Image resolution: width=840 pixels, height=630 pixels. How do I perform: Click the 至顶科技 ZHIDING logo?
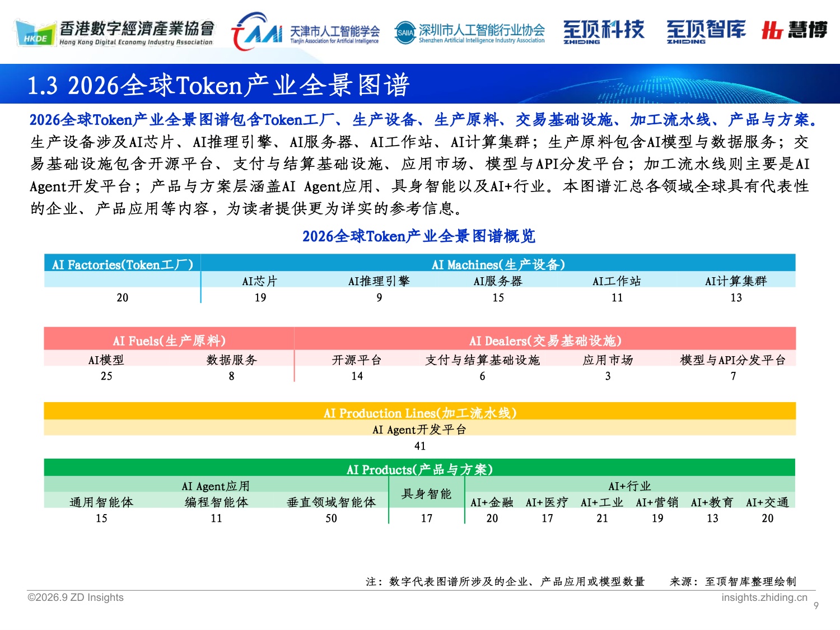(x=604, y=31)
